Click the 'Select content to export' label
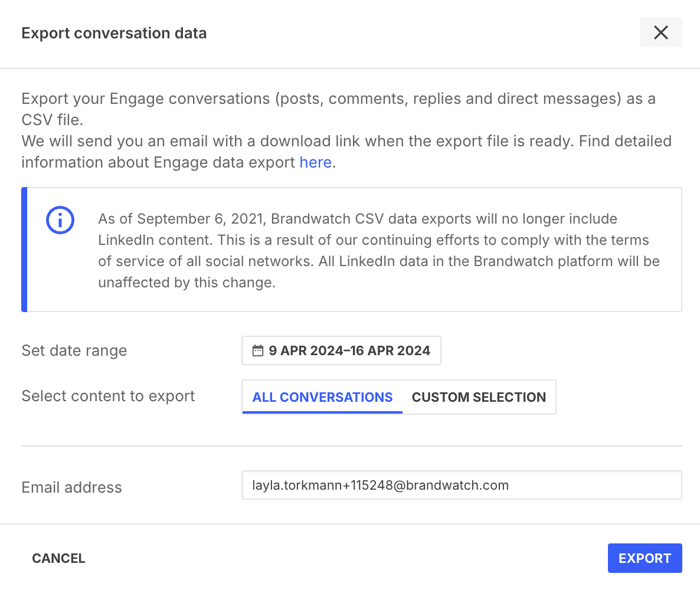 108,396
